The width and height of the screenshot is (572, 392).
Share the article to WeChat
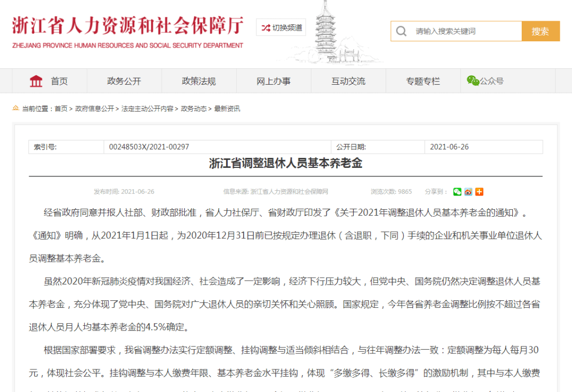pyautogui.click(x=457, y=191)
